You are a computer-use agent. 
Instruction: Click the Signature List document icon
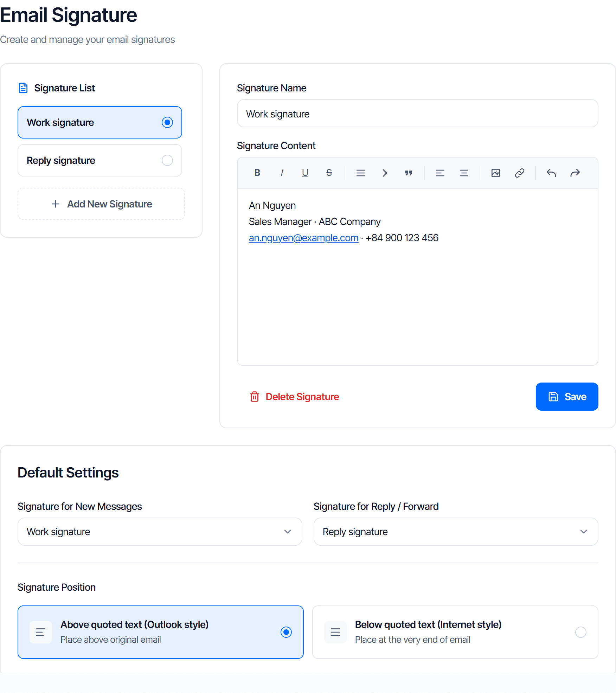[23, 88]
